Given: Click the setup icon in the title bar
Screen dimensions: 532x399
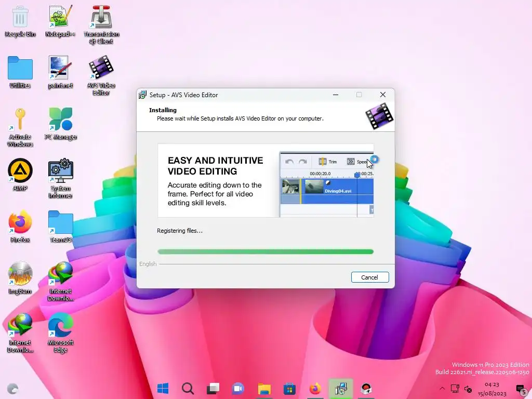Looking at the screenshot, I should click(x=142, y=95).
